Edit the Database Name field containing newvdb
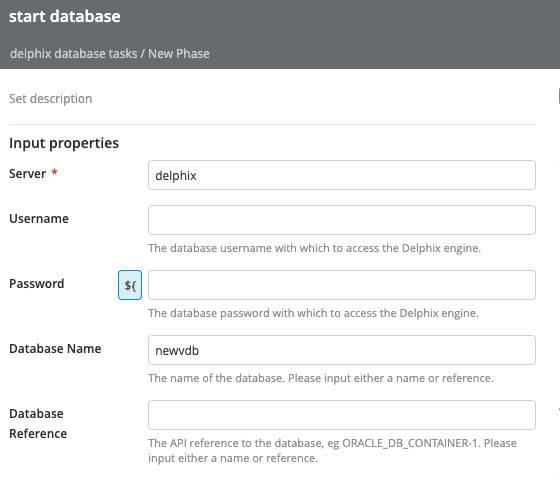Screen dimensions: 560x480 (342, 350)
